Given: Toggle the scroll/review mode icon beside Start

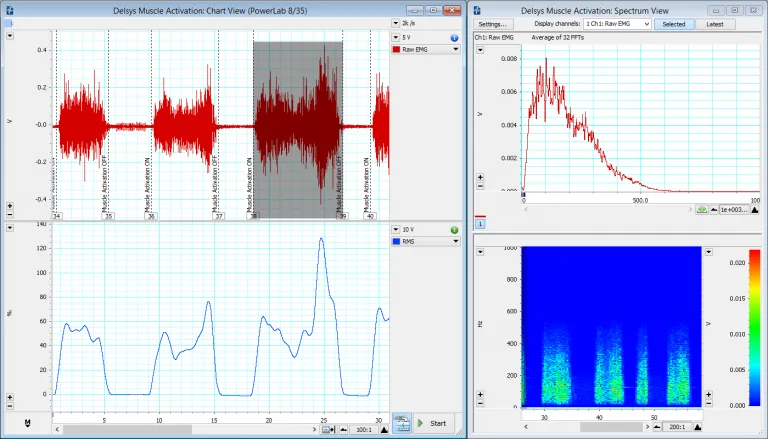Looking at the screenshot, I should coord(400,424).
